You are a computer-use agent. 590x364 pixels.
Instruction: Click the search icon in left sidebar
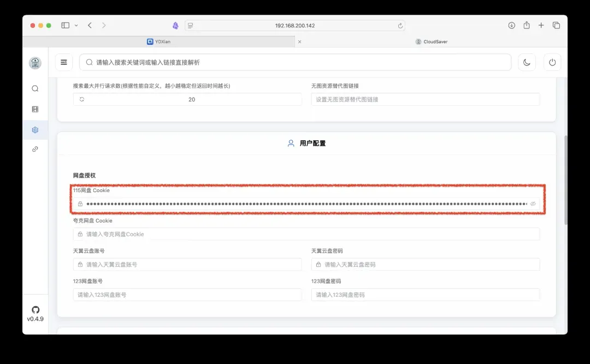point(35,88)
